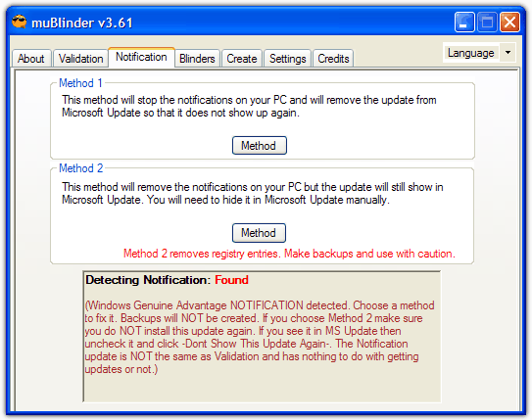The image size is (532, 420).
Task: Close the muBlinder v3.61 window
Action: coord(509,23)
